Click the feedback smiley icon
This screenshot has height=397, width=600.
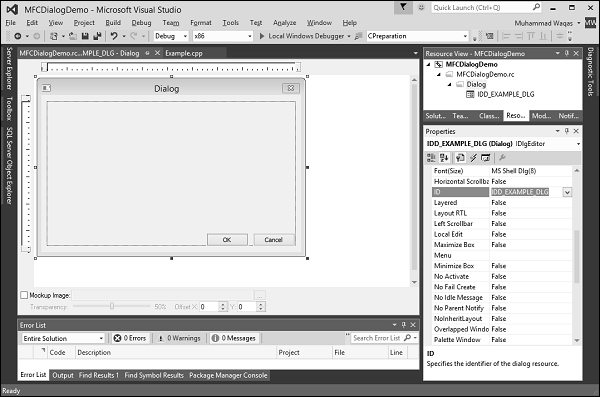pyautogui.click(x=421, y=7)
